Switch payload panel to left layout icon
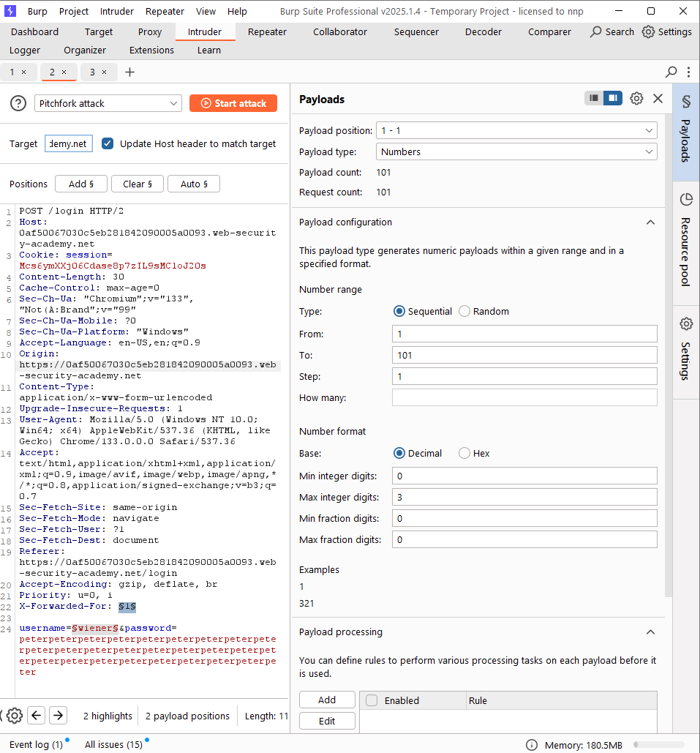The image size is (700, 753). (594, 98)
